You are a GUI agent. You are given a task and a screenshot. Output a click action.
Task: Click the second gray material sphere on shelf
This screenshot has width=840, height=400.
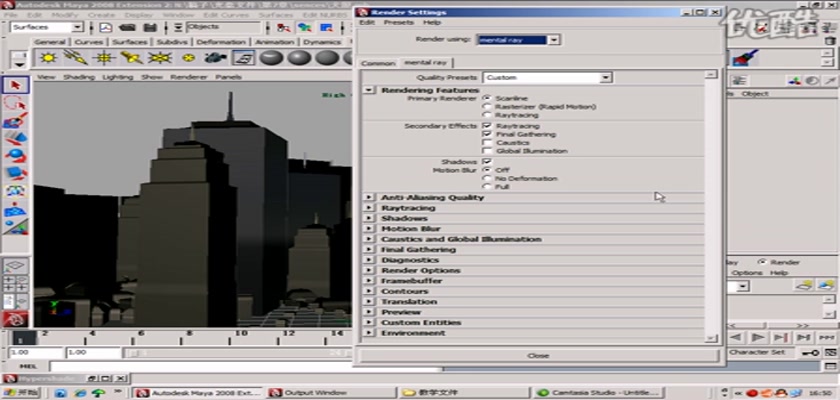299,57
